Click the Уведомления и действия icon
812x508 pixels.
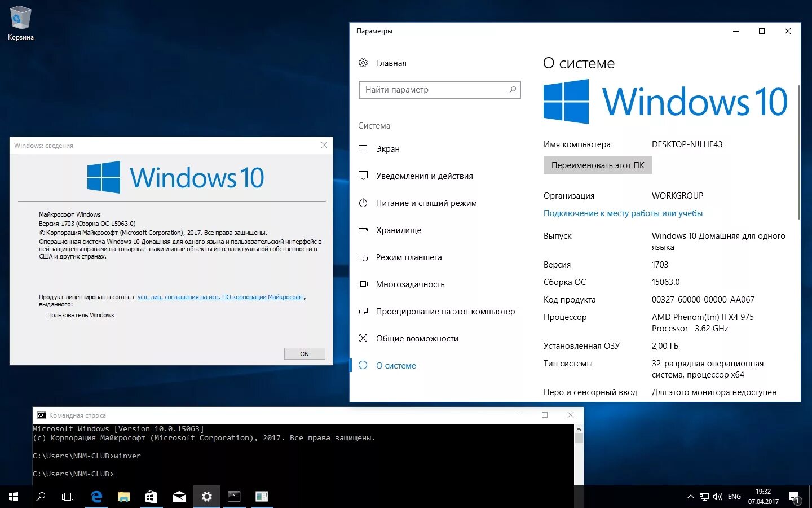[363, 176]
